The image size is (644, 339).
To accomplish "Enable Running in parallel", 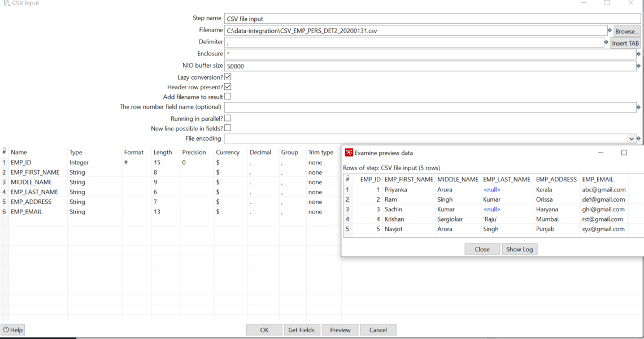I will tap(227, 118).
